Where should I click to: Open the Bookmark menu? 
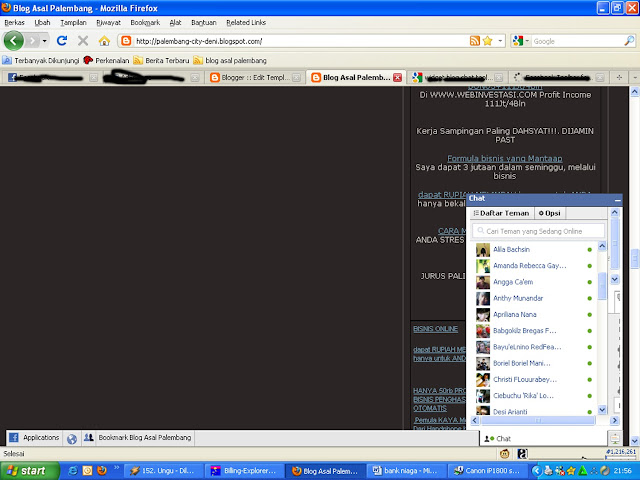[x=145, y=22]
